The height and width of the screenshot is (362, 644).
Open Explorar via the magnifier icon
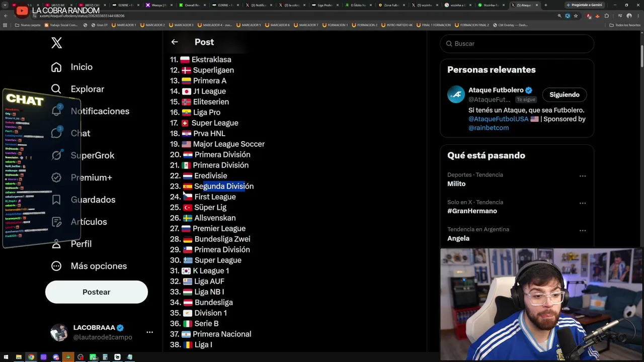[56, 89]
